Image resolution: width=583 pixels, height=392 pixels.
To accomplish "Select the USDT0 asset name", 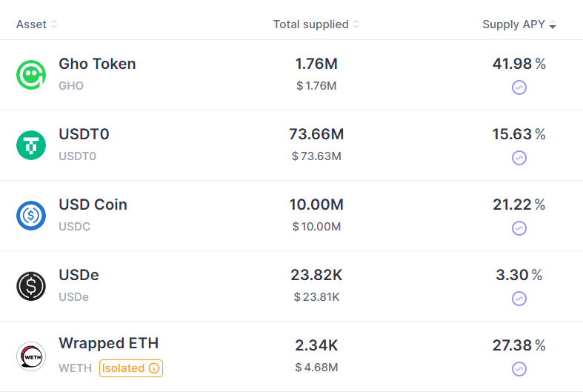I will click(x=84, y=134).
